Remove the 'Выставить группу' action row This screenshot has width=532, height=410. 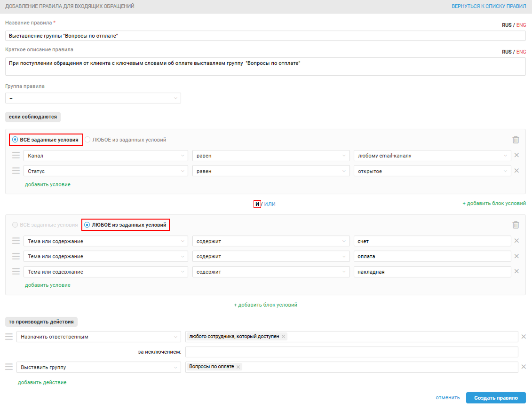click(x=524, y=367)
